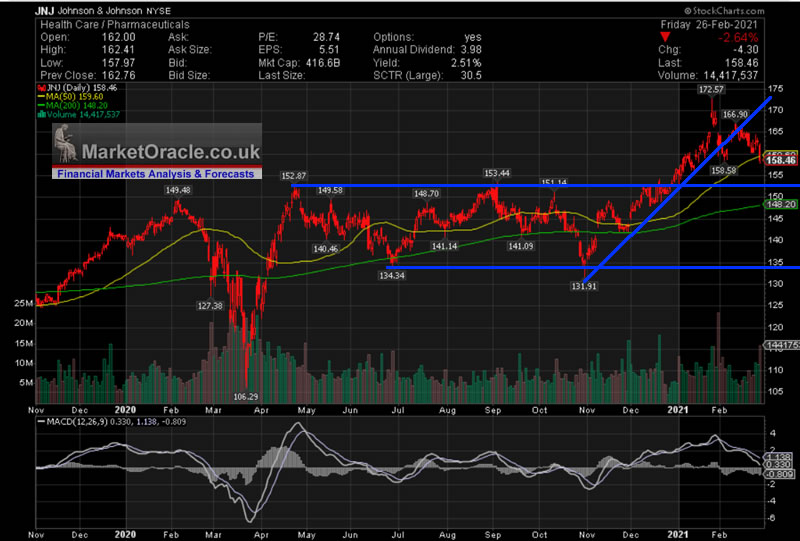
Task: Select the Health Care / Pharmaceuticals sector label
Action: [115, 24]
